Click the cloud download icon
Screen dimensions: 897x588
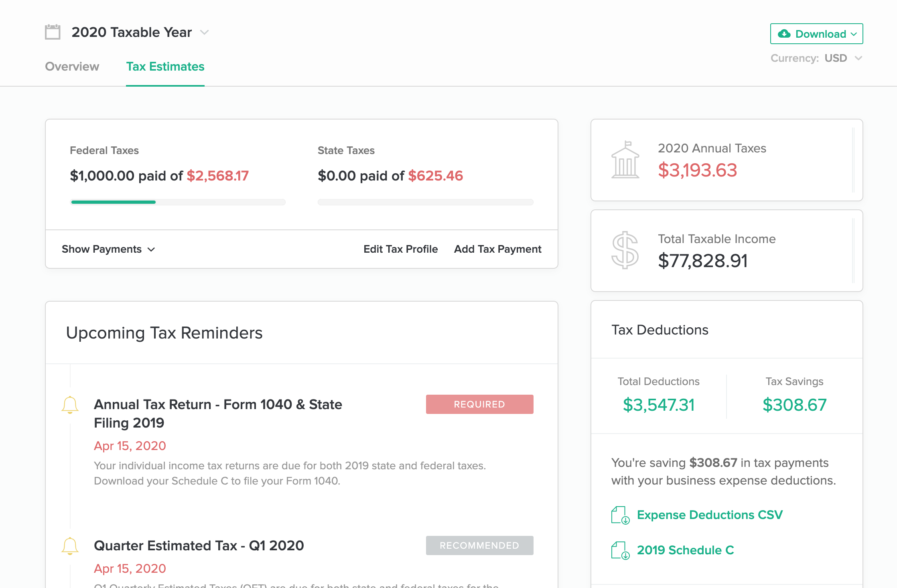[x=784, y=34]
